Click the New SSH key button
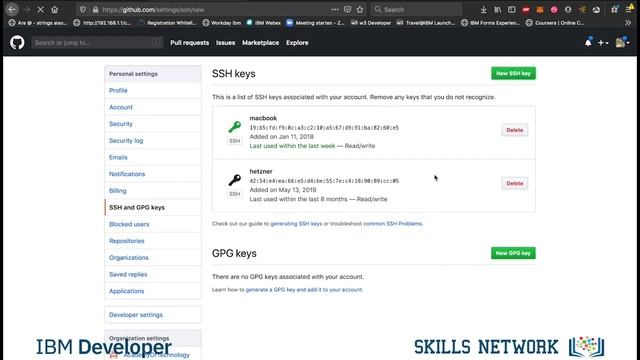Screen dimensions: 640x360 coord(513,73)
